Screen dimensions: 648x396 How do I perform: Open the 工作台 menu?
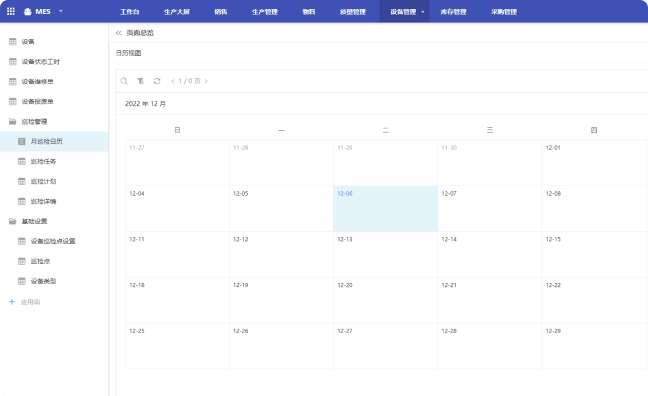coord(130,12)
